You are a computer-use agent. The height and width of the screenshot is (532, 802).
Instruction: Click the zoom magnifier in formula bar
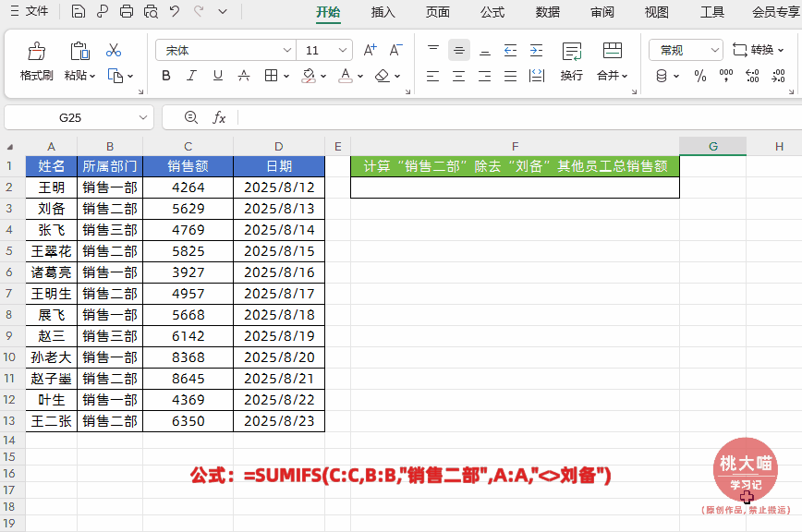coord(190,117)
